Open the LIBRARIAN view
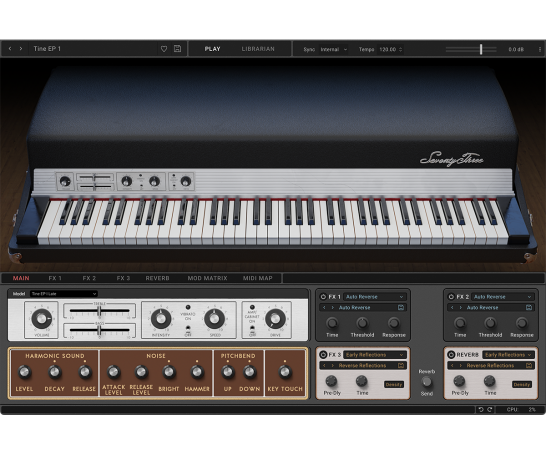The width and height of the screenshot is (546, 455). (x=258, y=49)
